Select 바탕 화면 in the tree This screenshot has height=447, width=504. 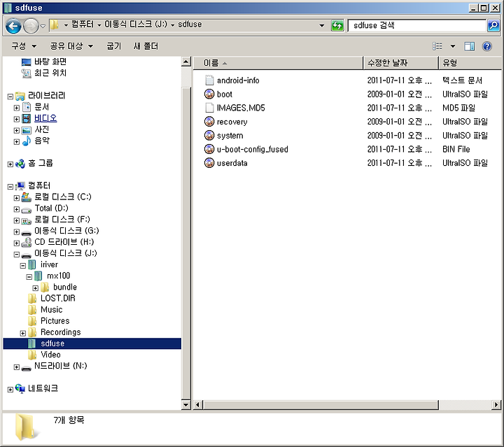[50, 62]
